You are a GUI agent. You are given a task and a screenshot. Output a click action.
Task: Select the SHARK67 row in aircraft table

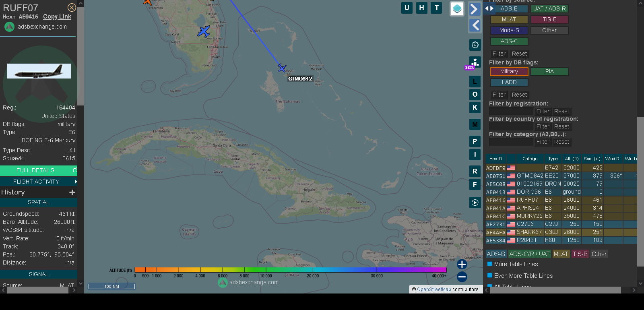[561, 232]
